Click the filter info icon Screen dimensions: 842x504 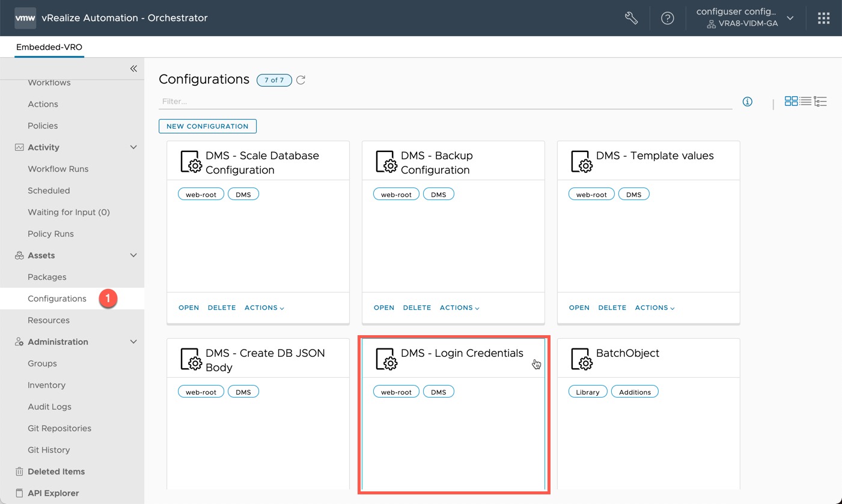[x=748, y=102]
